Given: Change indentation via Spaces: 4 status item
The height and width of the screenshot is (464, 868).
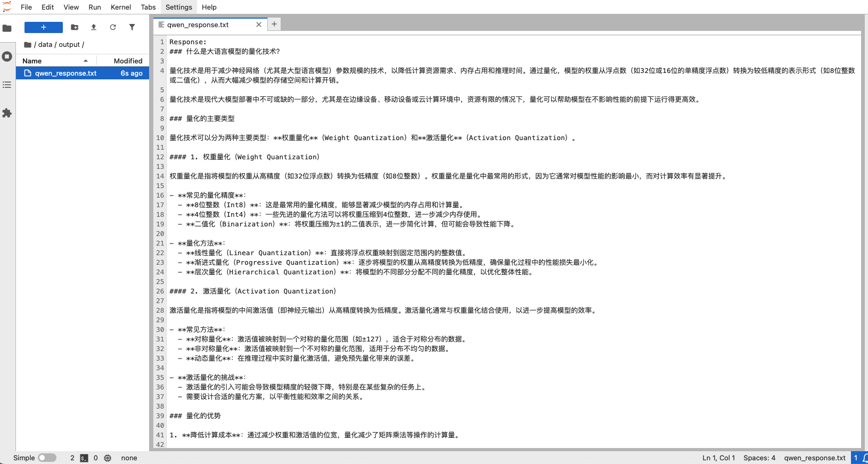Looking at the screenshot, I should [x=759, y=458].
